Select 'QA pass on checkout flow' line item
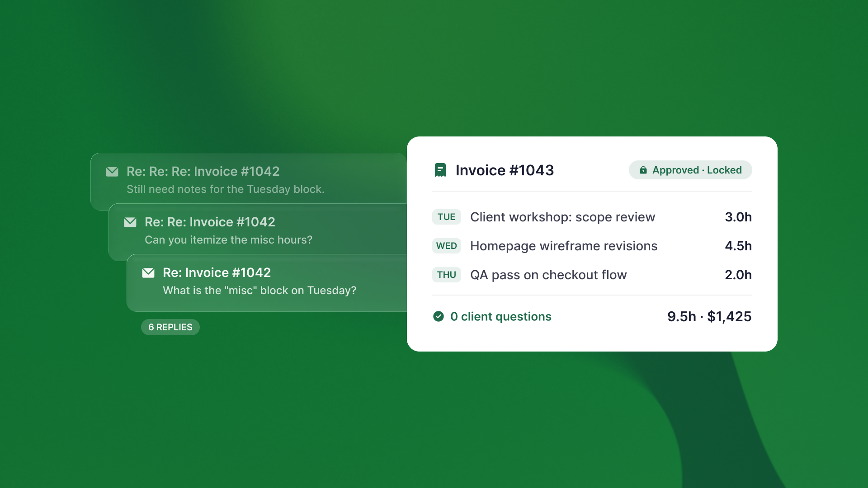This screenshot has height=488, width=868. pos(548,275)
